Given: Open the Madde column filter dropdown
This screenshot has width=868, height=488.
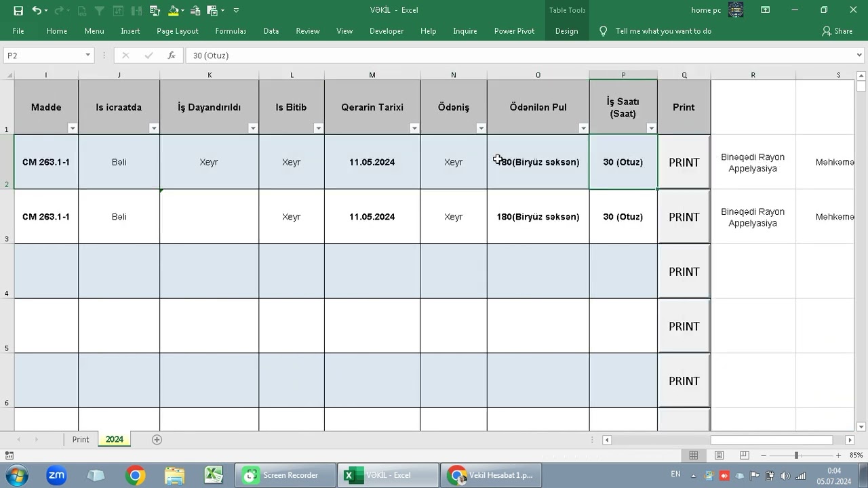Looking at the screenshot, I should tap(73, 128).
